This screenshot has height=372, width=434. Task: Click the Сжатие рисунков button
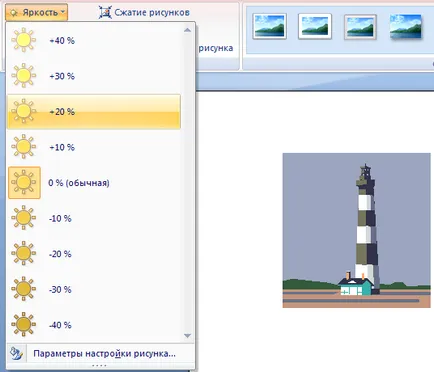(144, 13)
